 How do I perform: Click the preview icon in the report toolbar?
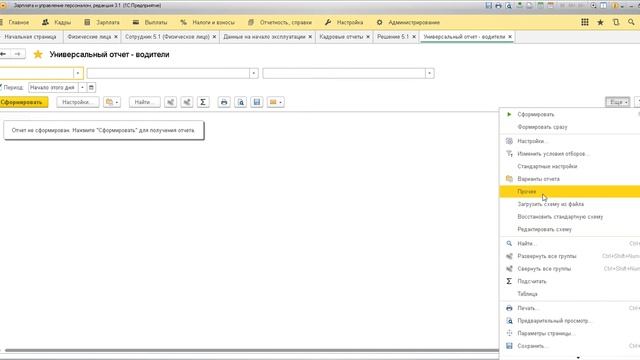point(241,102)
